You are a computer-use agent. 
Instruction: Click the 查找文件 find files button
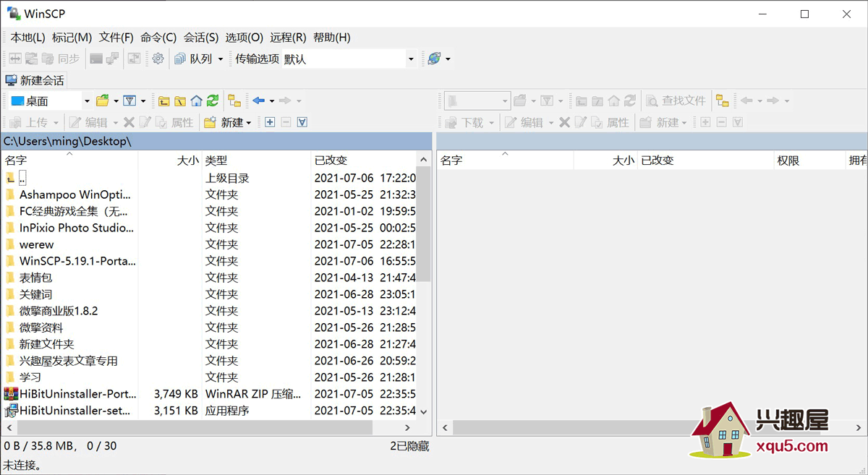(676, 101)
